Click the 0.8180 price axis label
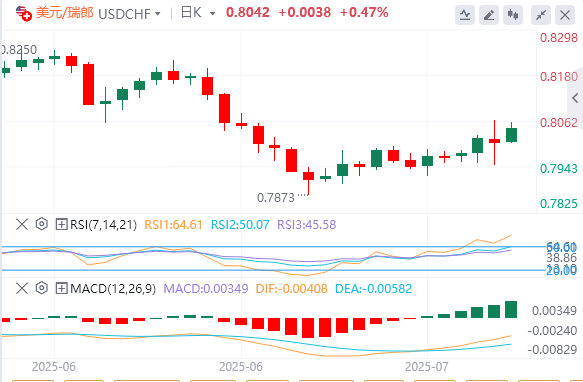Screen dimensions: 583x382 [559, 77]
